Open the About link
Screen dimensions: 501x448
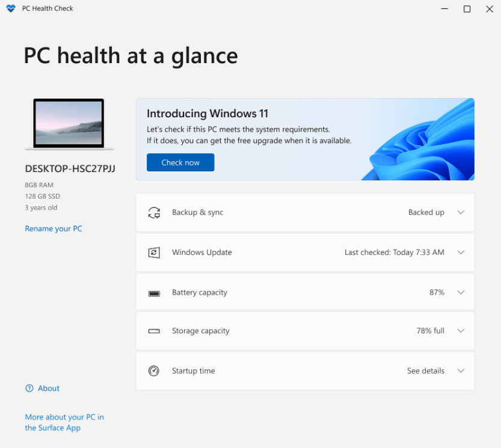coord(49,388)
